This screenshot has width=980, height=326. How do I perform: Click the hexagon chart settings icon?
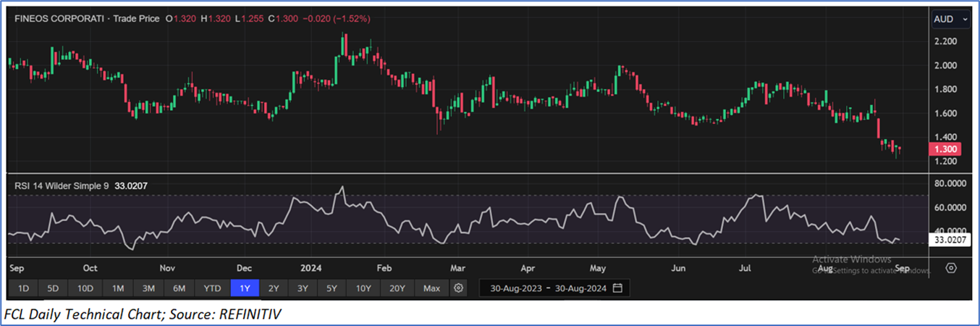tap(951, 267)
